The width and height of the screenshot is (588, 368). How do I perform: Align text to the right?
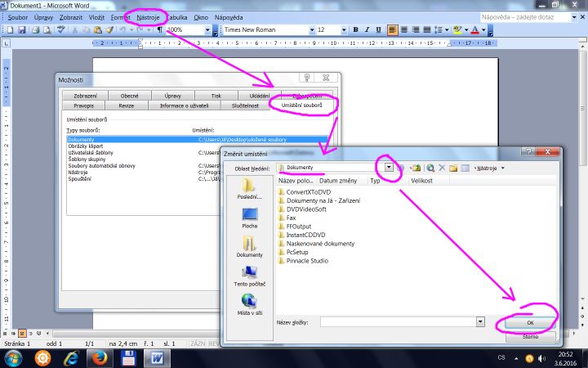[x=415, y=29]
